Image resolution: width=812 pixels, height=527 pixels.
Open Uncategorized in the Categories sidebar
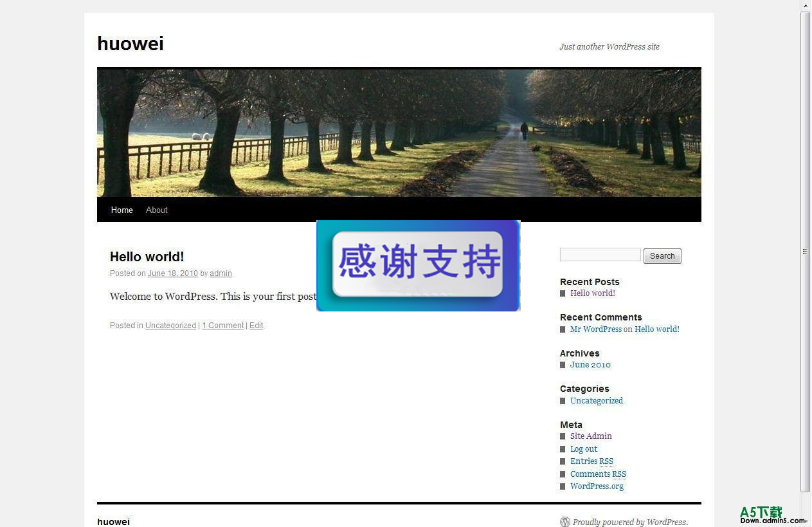(597, 401)
